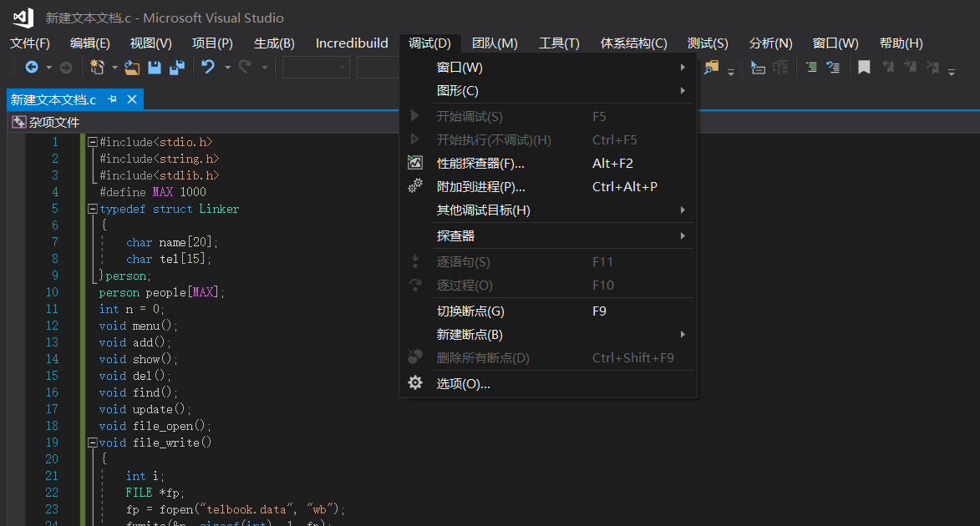980x526 pixels.
Task: Select 切换断点(G) to toggle a breakpoint
Action: (x=547, y=311)
